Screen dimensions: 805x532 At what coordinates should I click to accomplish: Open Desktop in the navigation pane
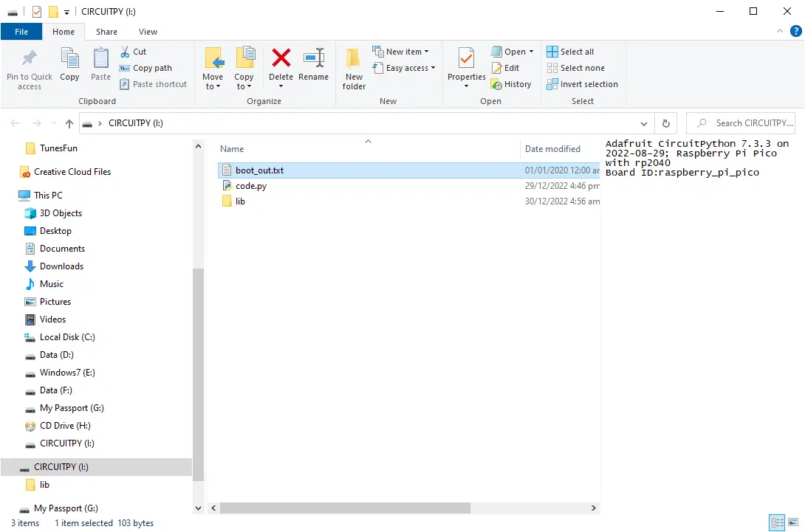tap(48, 231)
